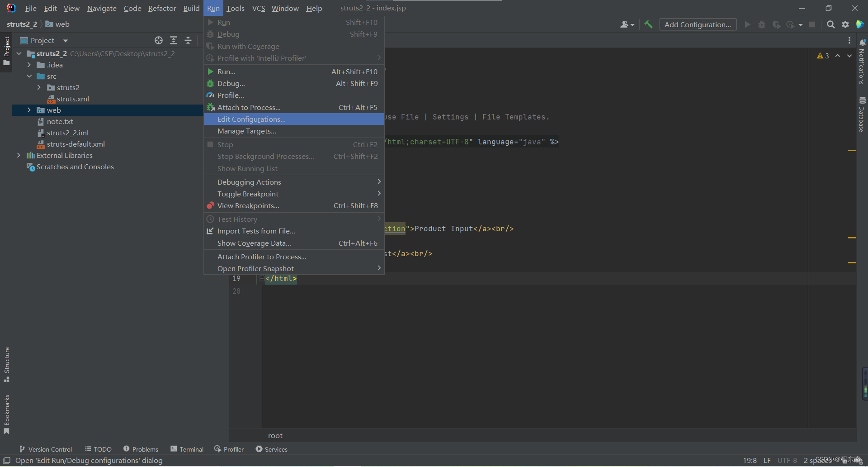Choose Manage Targets in Run menu

[x=294, y=131]
